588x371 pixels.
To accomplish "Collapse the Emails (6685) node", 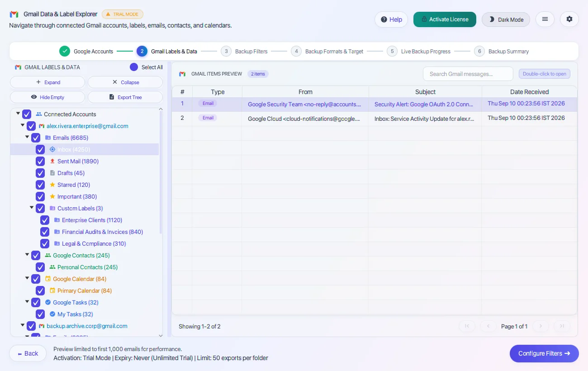I will click(x=27, y=137).
